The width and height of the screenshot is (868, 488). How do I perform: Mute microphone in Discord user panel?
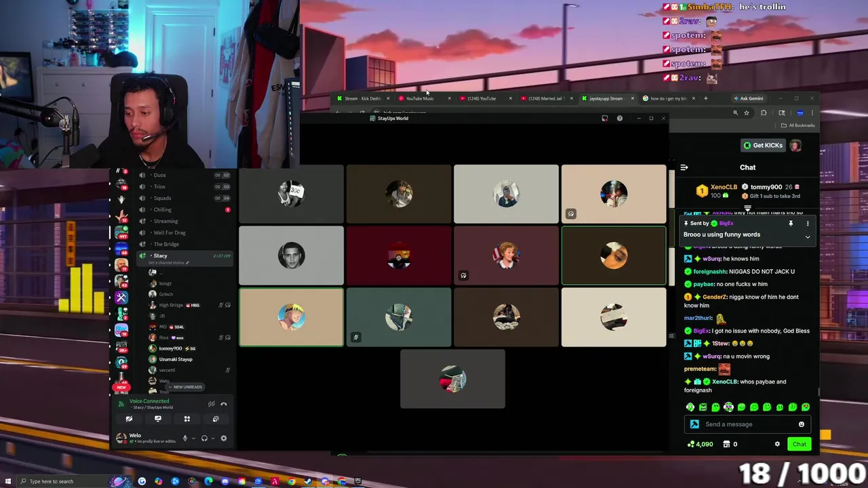pyautogui.click(x=184, y=438)
